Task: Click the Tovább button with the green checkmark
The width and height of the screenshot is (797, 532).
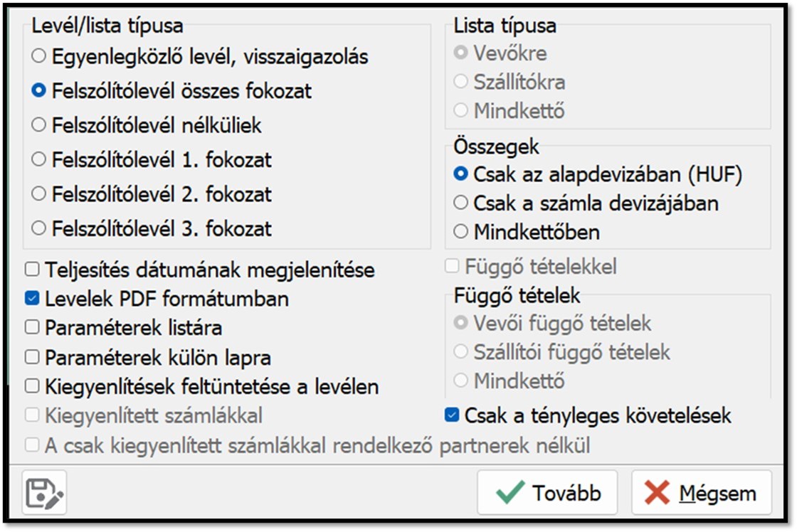Action: (x=547, y=493)
